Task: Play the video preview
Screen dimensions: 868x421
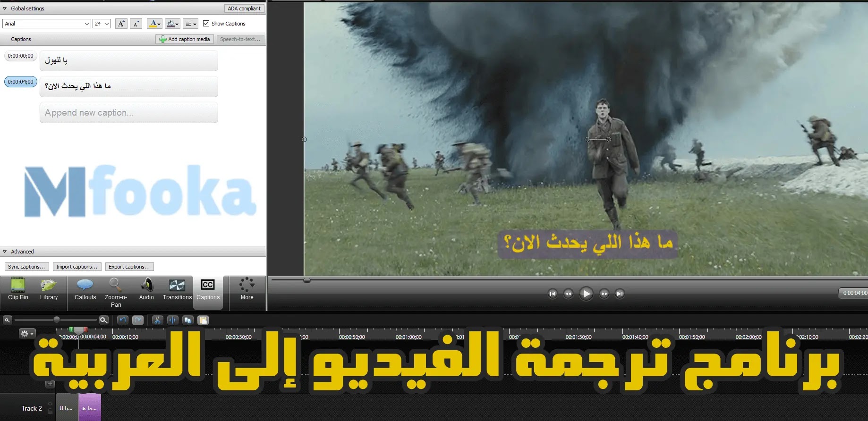Action: pyautogui.click(x=586, y=294)
